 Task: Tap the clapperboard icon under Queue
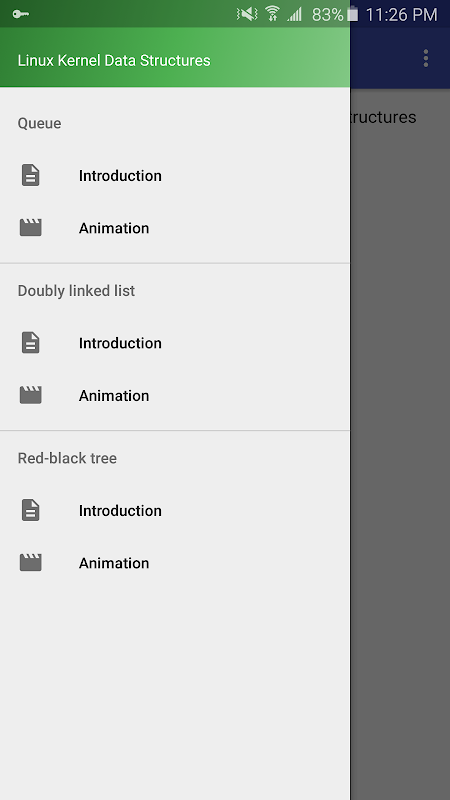[x=31, y=228]
